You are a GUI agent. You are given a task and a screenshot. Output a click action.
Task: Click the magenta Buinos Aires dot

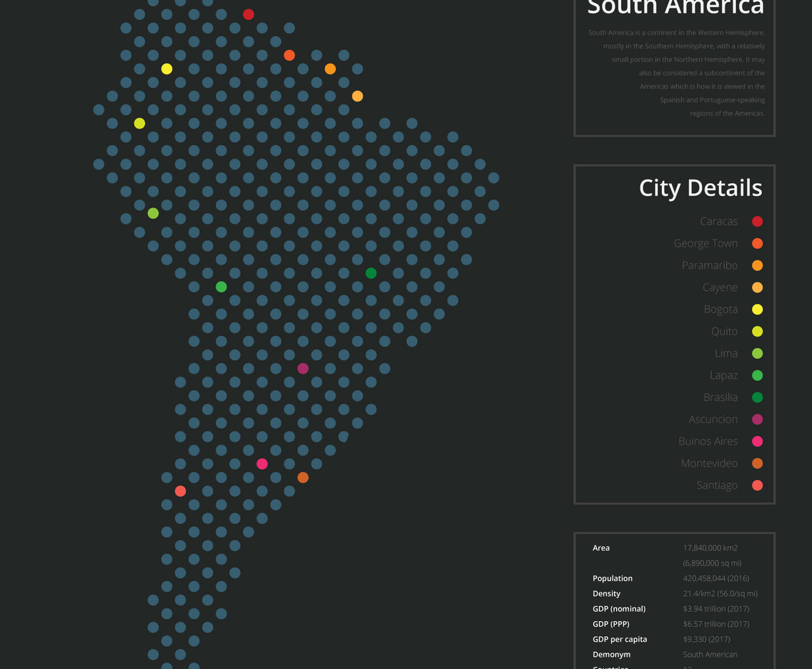pyautogui.click(x=262, y=464)
